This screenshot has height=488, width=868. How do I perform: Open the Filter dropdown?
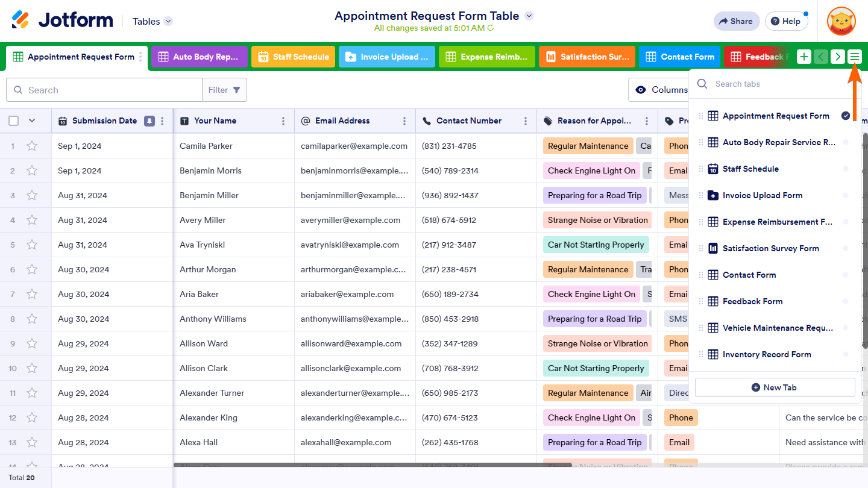click(224, 90)
